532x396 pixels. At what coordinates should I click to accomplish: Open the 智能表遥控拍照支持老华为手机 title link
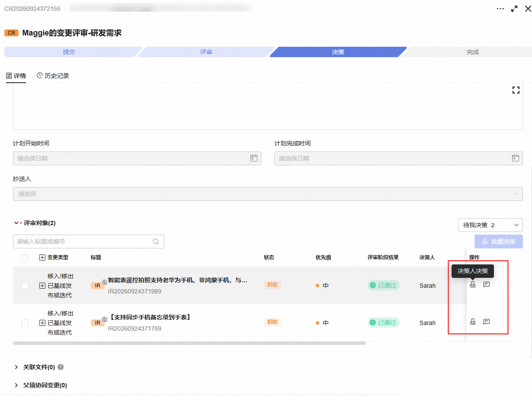coord(178,280)
